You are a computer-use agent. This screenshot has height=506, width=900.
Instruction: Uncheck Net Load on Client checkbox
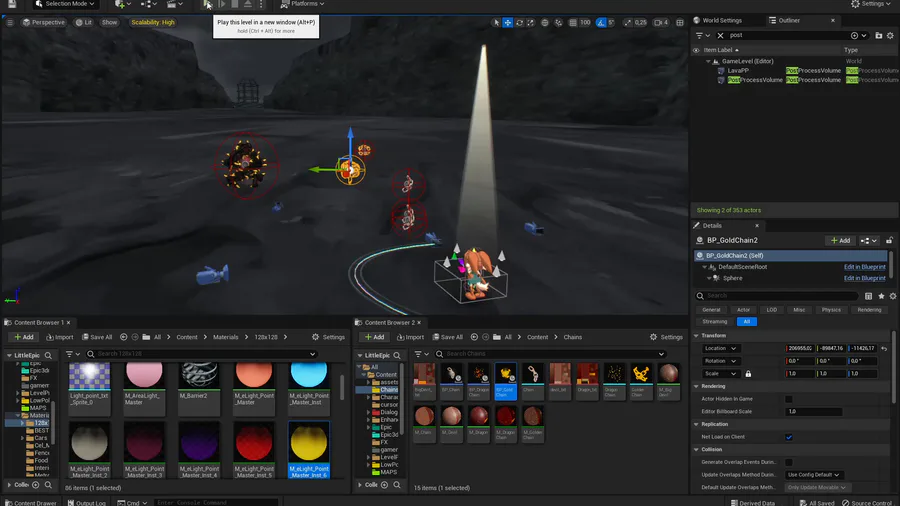789,437
